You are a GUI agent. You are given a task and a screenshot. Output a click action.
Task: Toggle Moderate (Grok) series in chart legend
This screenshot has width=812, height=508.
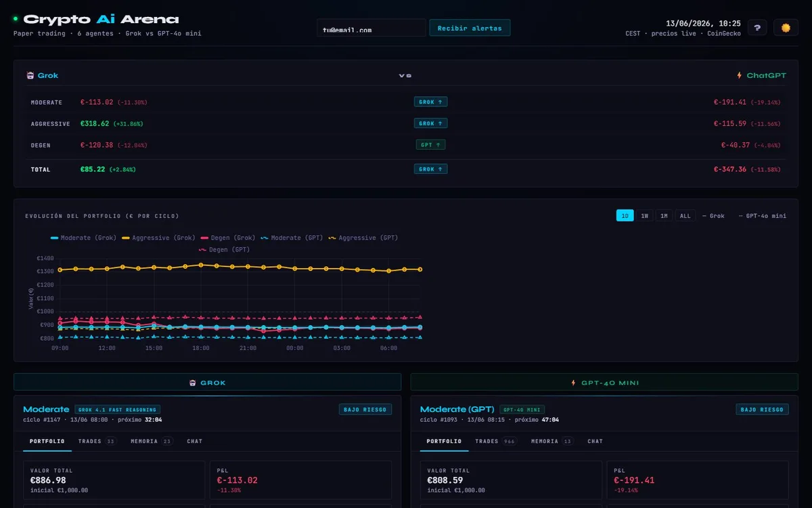84,238
